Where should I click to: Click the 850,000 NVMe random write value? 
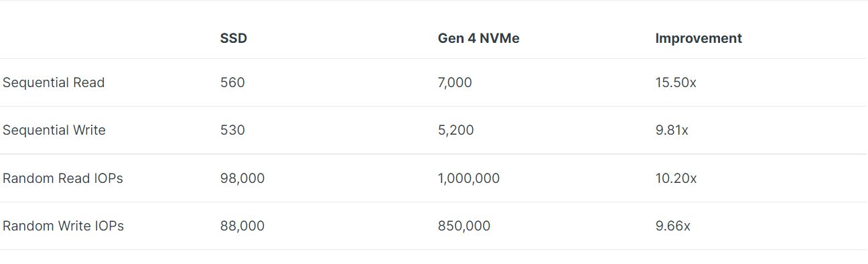point(464,226)
